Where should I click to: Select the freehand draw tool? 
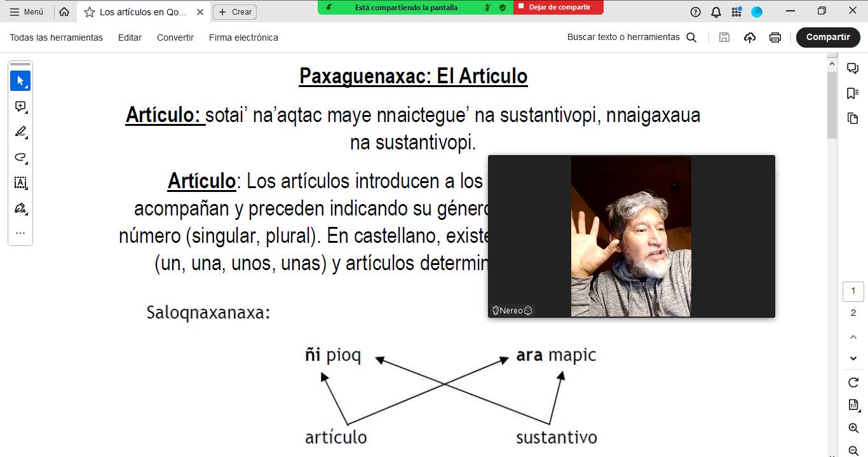coord(20,158)
